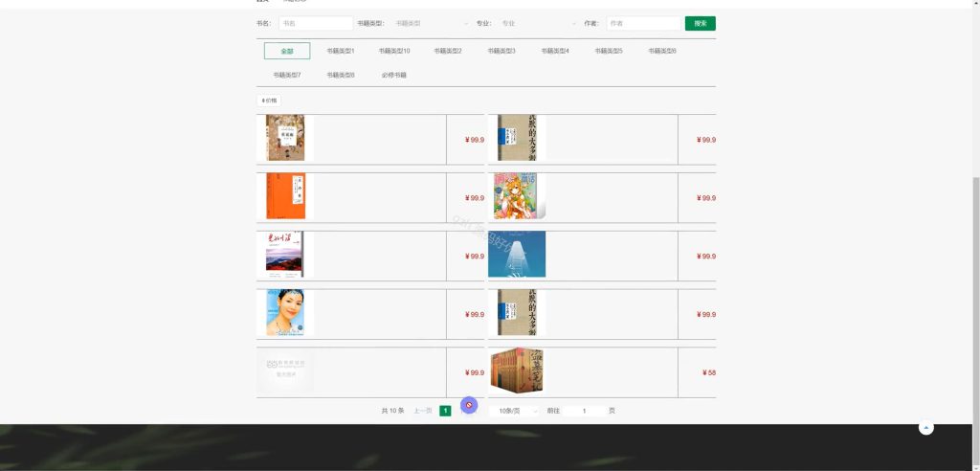
Task: Click the 前往 page number input
Action: click(585, 411)
